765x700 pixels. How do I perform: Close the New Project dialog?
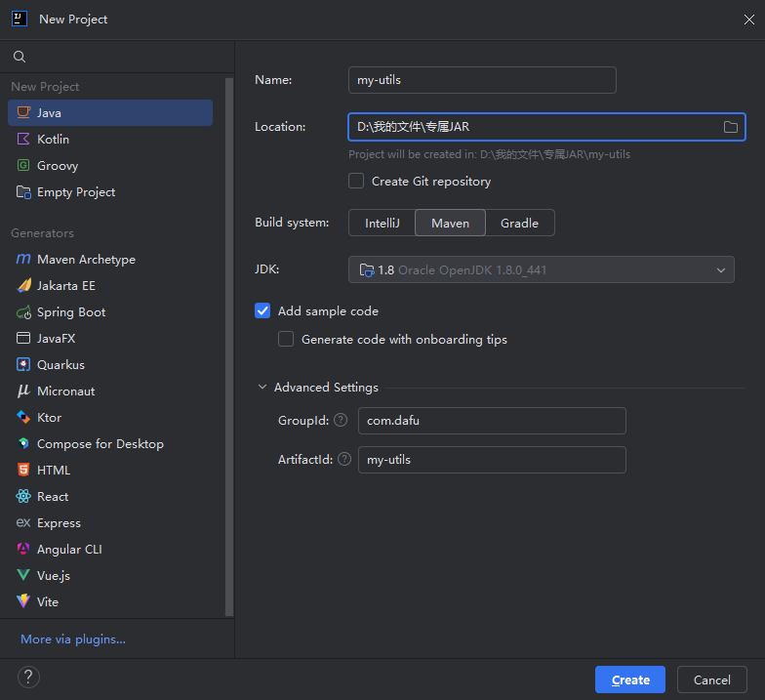tap(749, 20)
